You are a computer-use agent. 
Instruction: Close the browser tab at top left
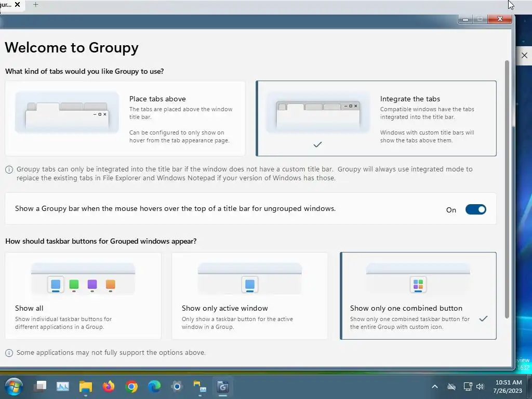click(x=18, y=5)
